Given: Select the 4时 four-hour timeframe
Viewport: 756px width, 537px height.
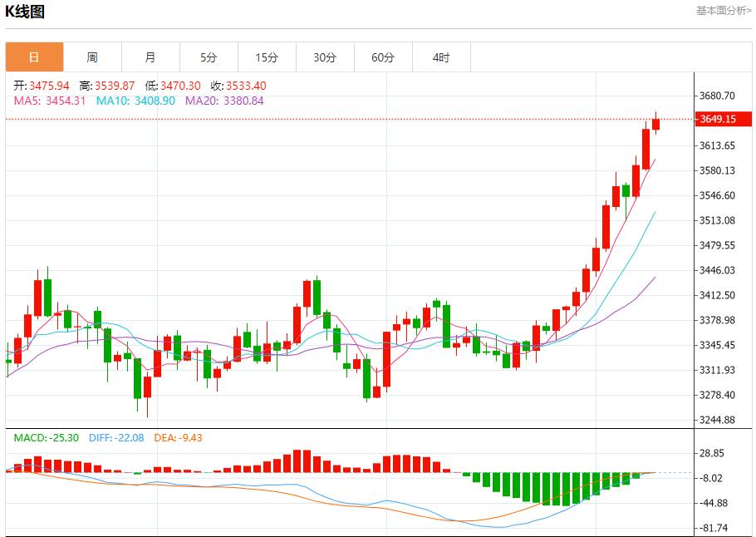Looking at the screenshot, I should [x=441, y=57].
